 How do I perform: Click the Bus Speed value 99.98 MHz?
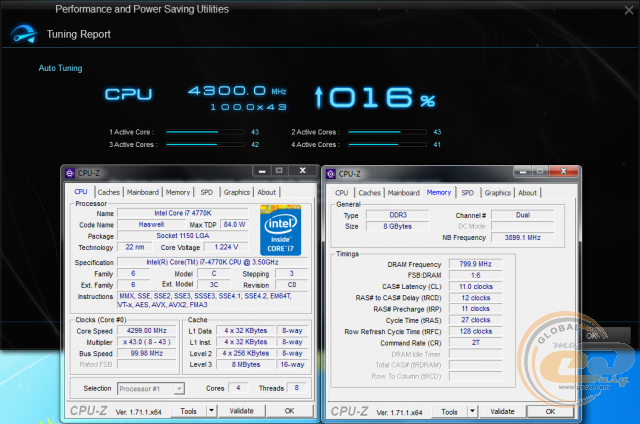pyautogui.click(x=147, y=353)
